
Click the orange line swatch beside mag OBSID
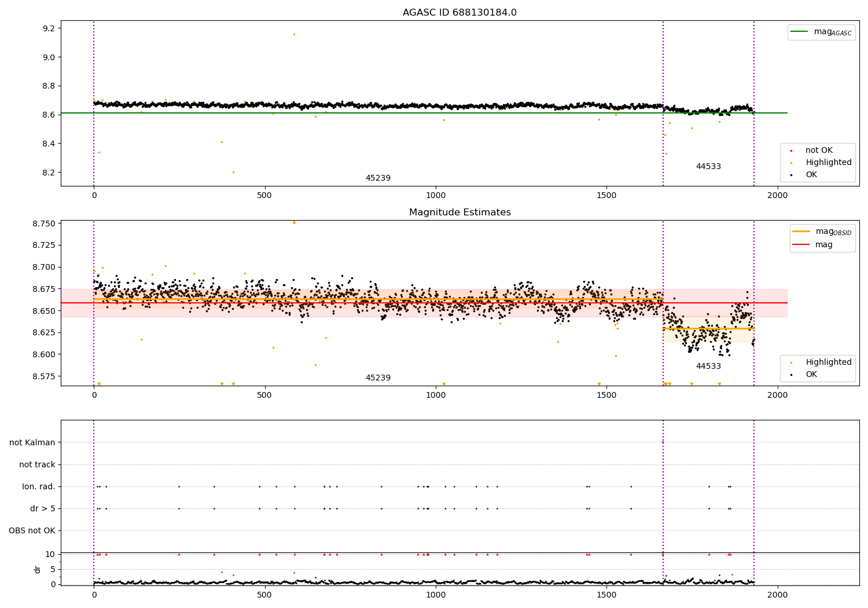point(801,232)
